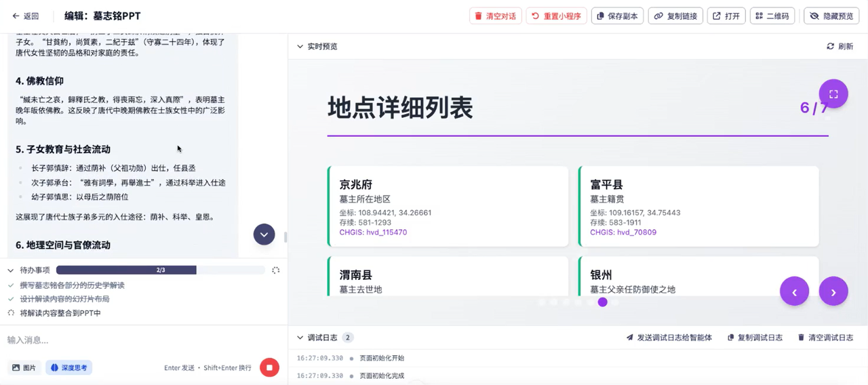868x385 pixels.
Task: Click completed todo 设计解读内容的幻灯片布局
Action: [64, 299]
